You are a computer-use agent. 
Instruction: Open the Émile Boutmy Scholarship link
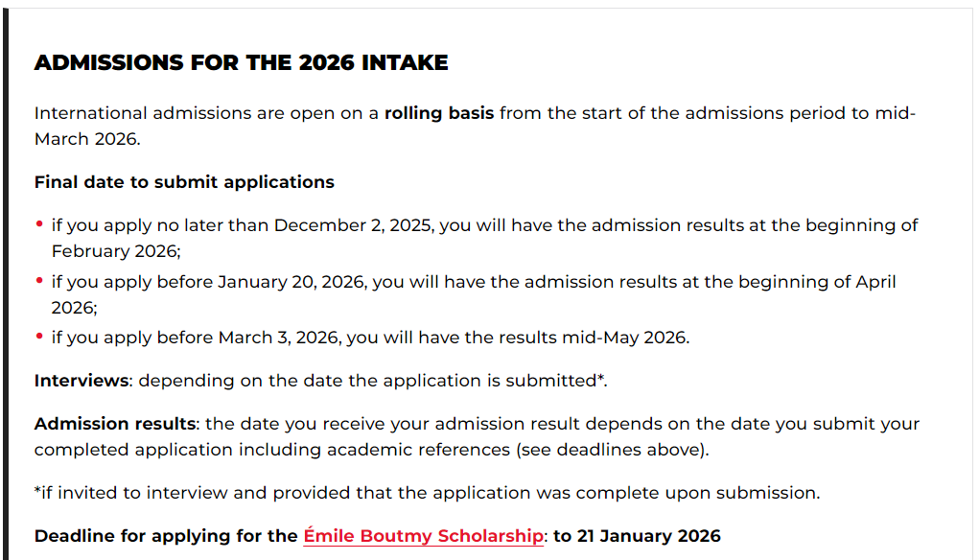point(423,536)
